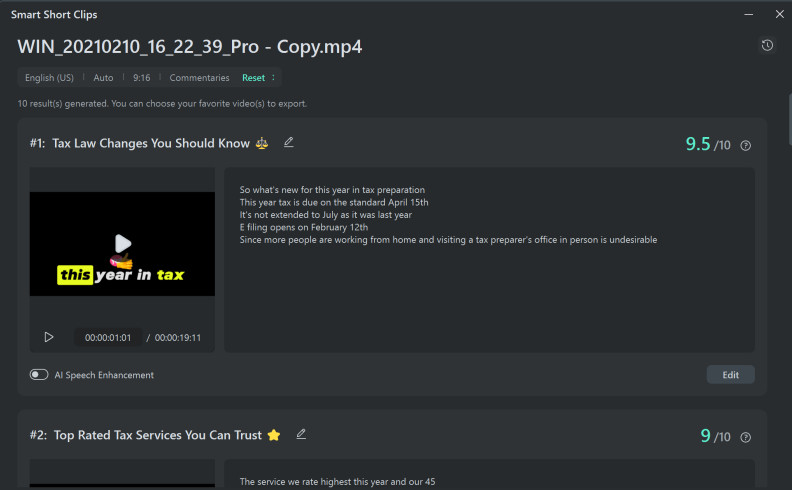Click the Edit button for clip #1
792x490 pixels.
click(730, 375)
